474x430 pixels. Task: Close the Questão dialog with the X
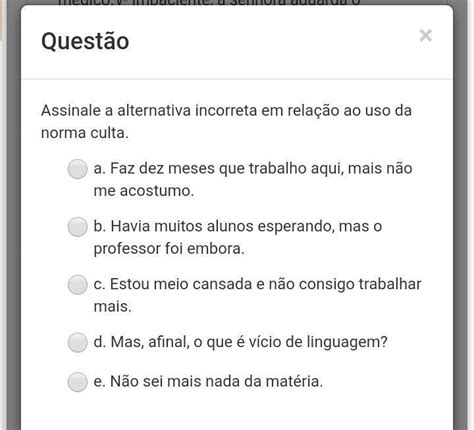click(426, 35)
